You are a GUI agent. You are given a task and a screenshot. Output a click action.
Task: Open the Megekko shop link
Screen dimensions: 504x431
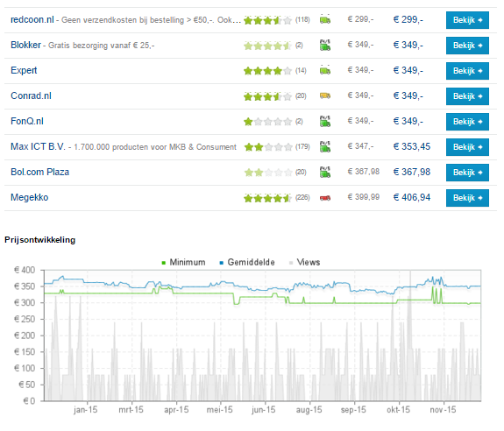tap(30, 197)
